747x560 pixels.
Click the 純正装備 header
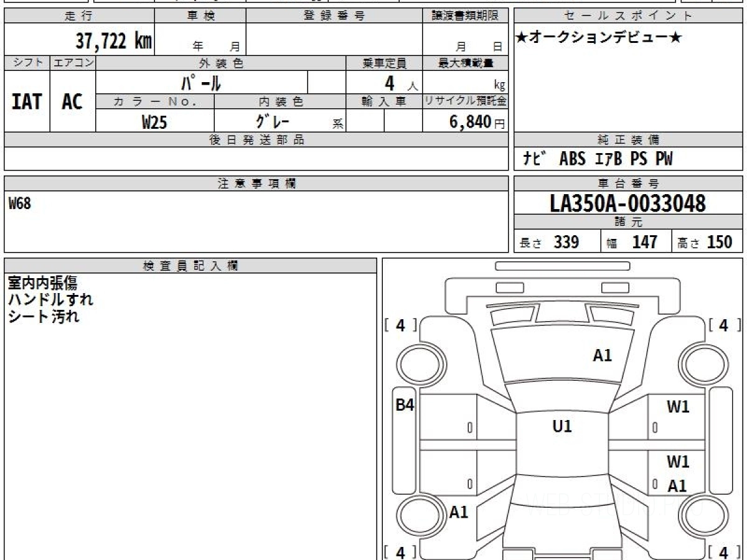pos(628,140)
